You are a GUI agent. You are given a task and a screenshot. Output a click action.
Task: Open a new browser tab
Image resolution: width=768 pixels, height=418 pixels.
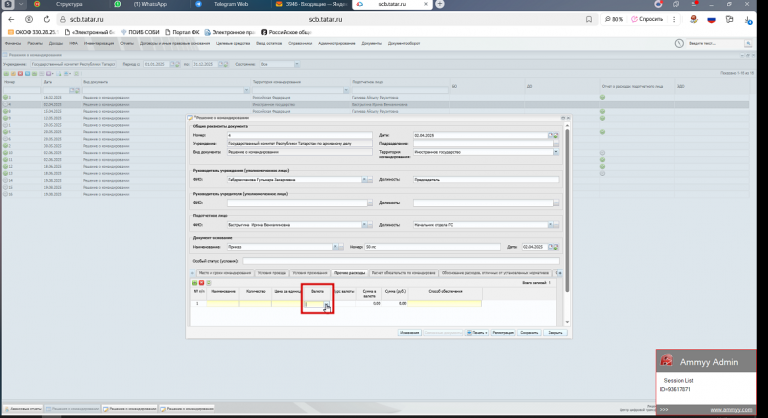(x=440, y=4)
